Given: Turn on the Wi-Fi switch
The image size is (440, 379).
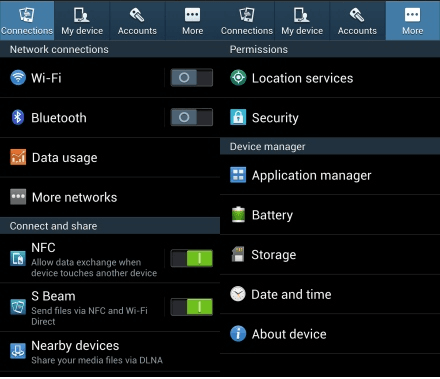Looking at the screenshot, I should click(x=192, y=78).
